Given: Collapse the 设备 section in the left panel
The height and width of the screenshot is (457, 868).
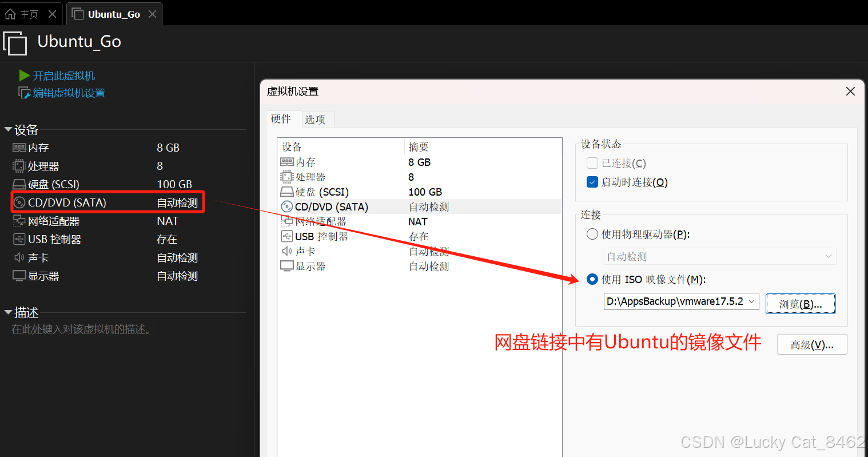Looking at the screenshot, I should (x=9, y=130).
